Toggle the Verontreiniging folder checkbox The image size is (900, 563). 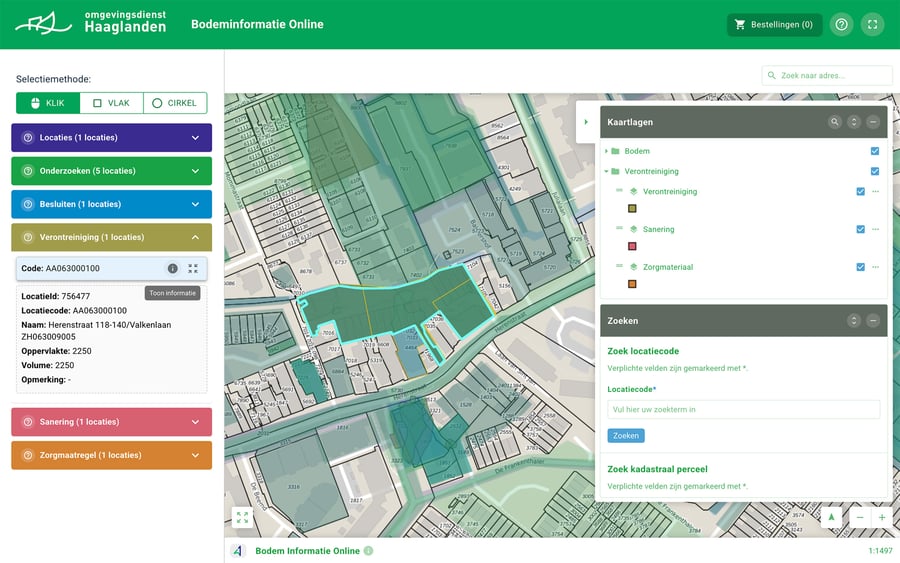pyautogui.click(x=875, y=171)
